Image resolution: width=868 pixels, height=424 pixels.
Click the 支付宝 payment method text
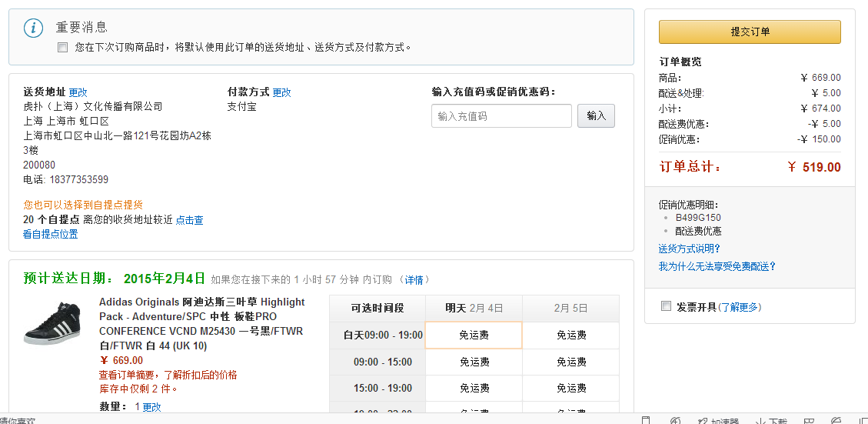(x=242, y=106)
